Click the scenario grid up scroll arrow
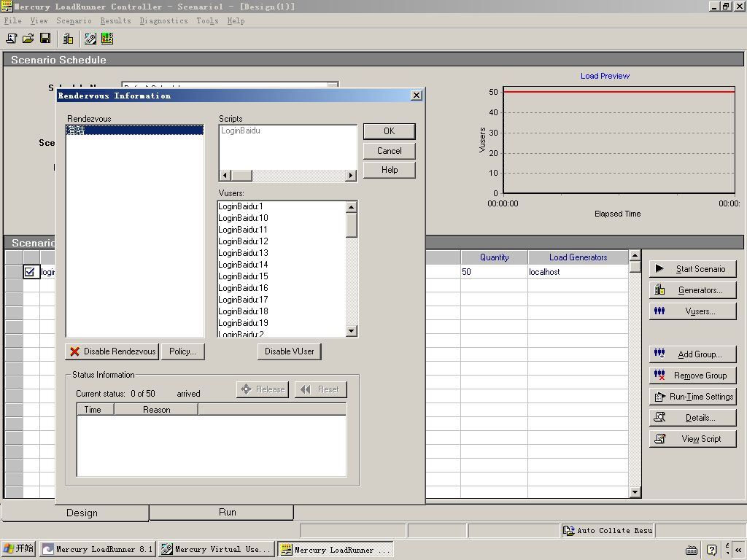Image resolution: width=747 pixels, height=560 pixels. click(x=635, y=256)
